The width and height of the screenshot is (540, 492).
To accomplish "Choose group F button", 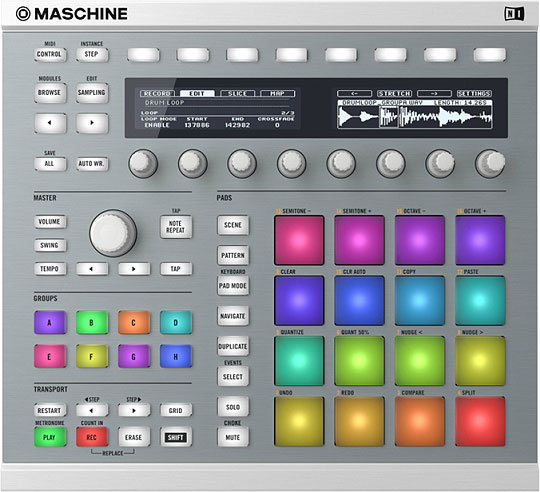I will pos(92,356).
